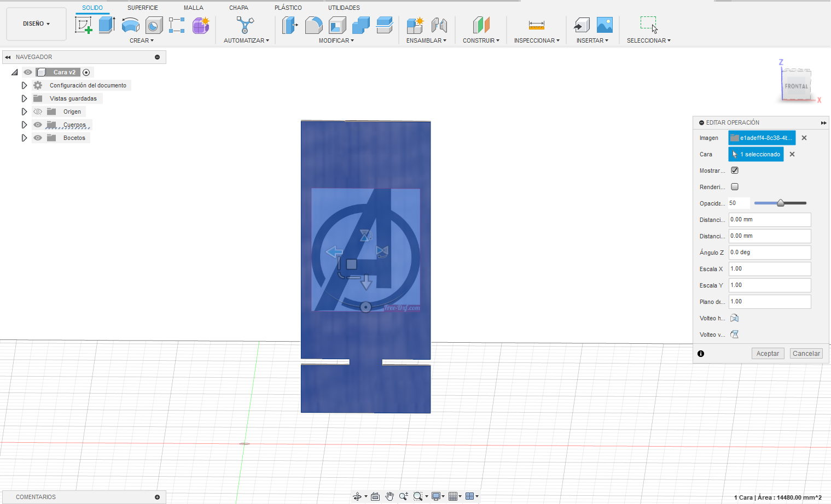Click the Ángulo Z input field

(769, 252)
